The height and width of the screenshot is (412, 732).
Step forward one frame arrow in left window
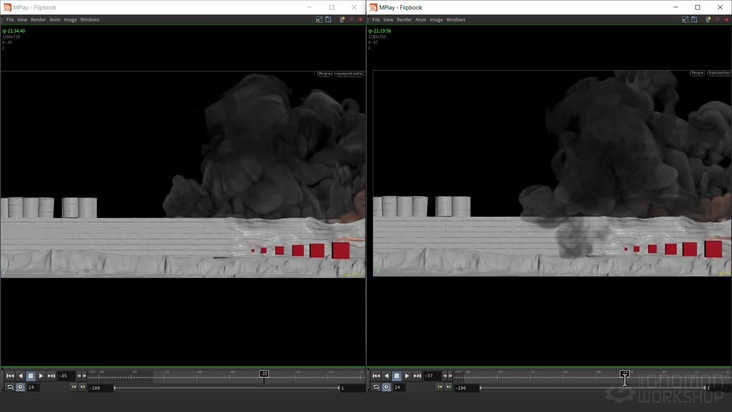pyautogui.click(x=84, y=376)
